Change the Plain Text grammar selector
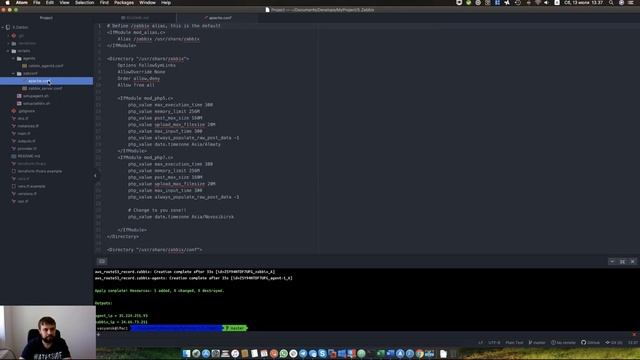The image size is (640, 360). tap(514, 342)
